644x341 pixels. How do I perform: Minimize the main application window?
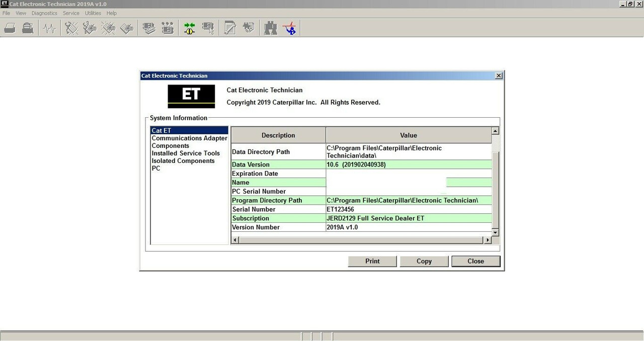622,4
